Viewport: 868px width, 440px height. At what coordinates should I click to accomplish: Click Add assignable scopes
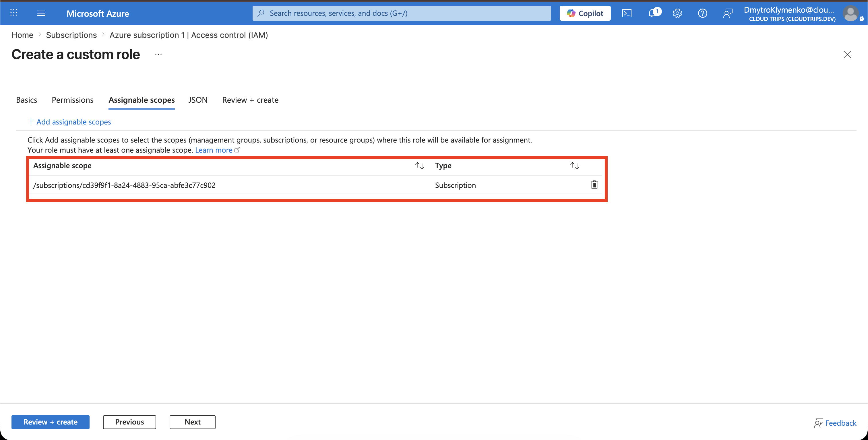[x=69, y=122]
